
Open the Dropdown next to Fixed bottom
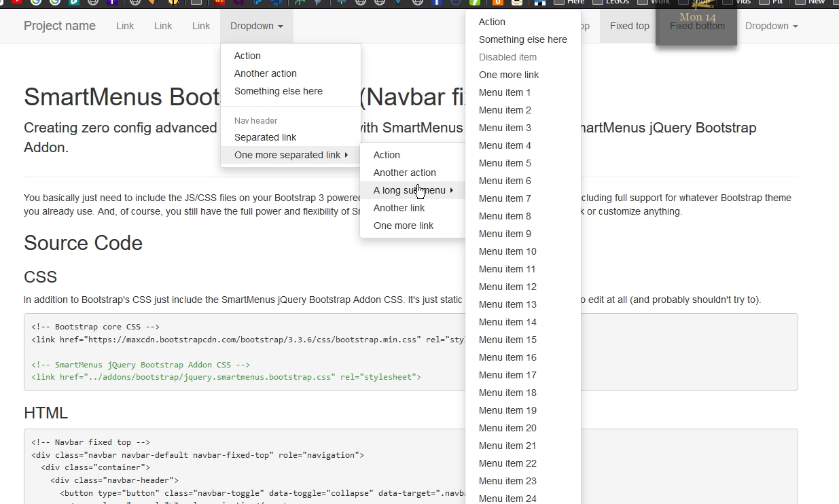(x=771, y=26)
